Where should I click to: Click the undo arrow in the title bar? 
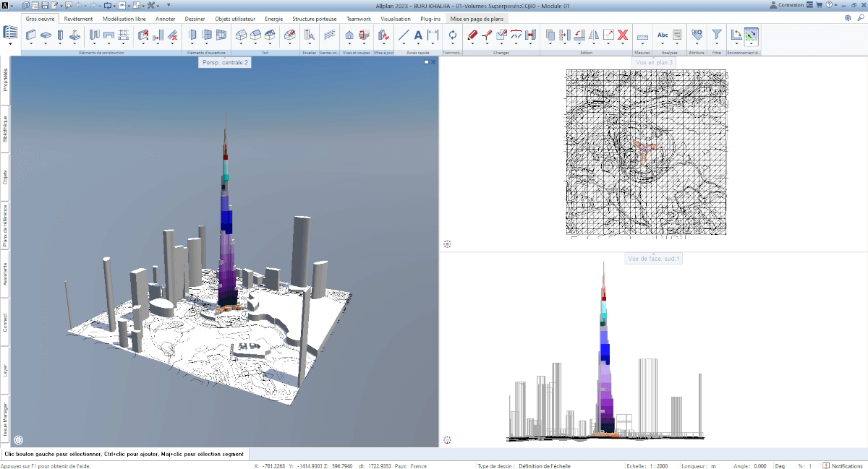click(x=79, y=5)
